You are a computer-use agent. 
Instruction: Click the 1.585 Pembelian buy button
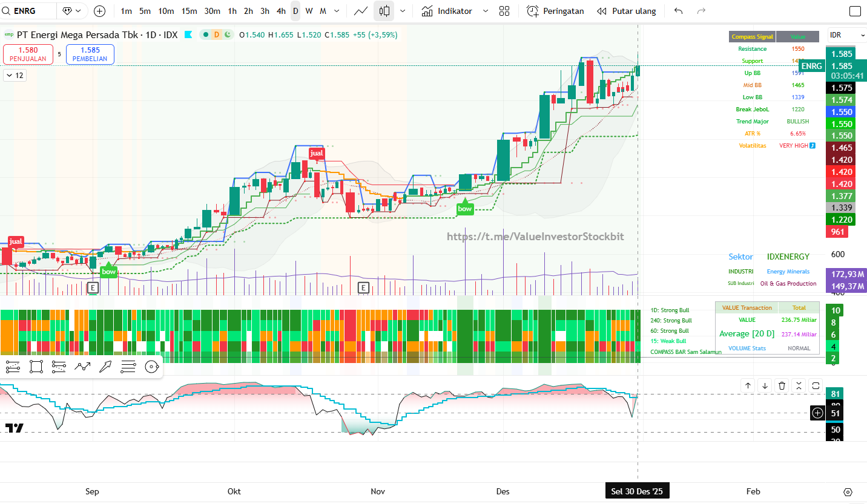(90, 54)
